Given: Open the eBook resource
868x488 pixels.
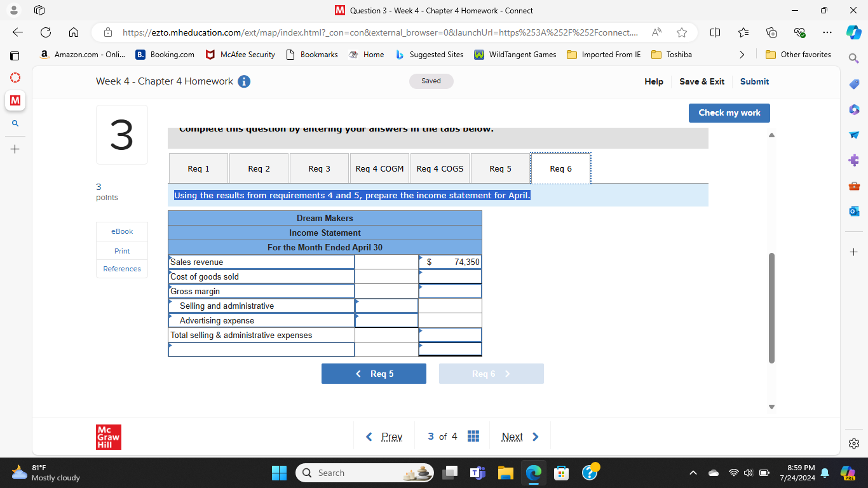Looking at the screenshot, I should tap(122, 231).
